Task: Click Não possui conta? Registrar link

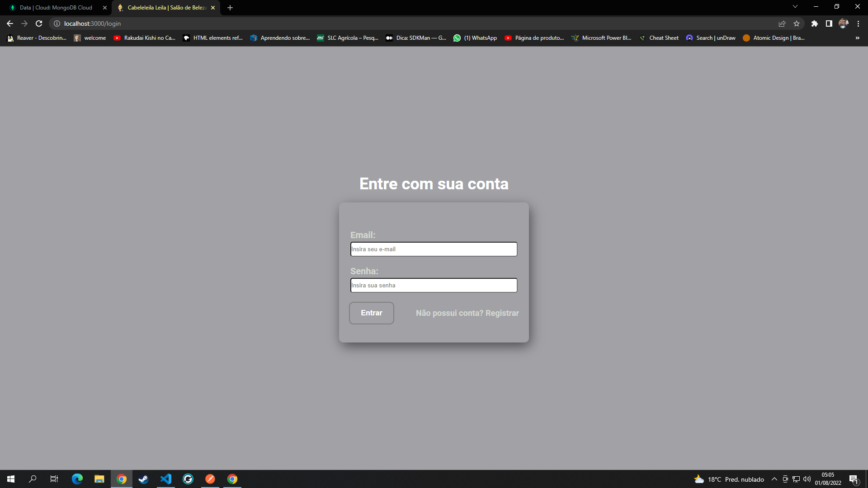Action: (x=467, y=313)
